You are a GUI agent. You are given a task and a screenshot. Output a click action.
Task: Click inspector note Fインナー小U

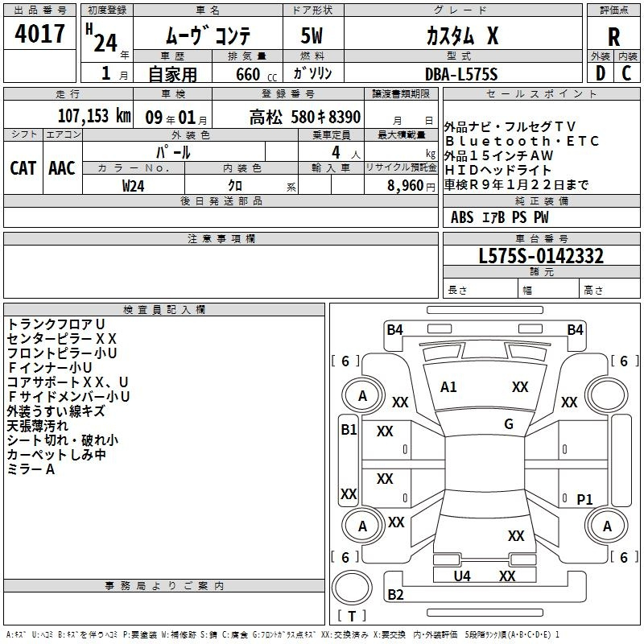point(49,367)
